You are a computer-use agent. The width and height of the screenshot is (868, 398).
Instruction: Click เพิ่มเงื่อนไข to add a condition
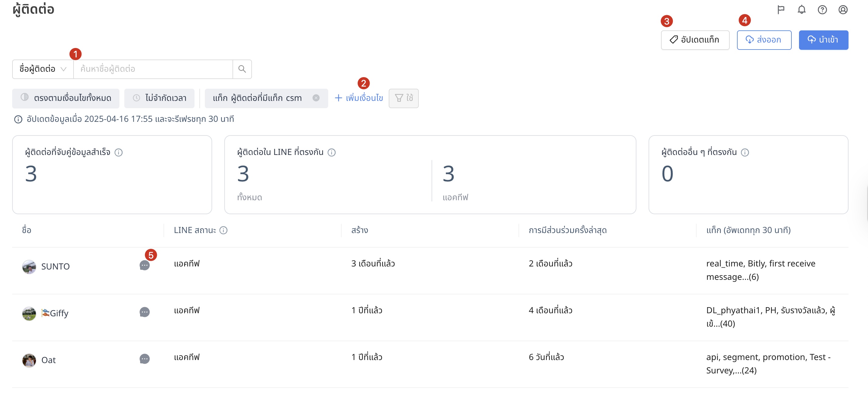click(359, 98)
